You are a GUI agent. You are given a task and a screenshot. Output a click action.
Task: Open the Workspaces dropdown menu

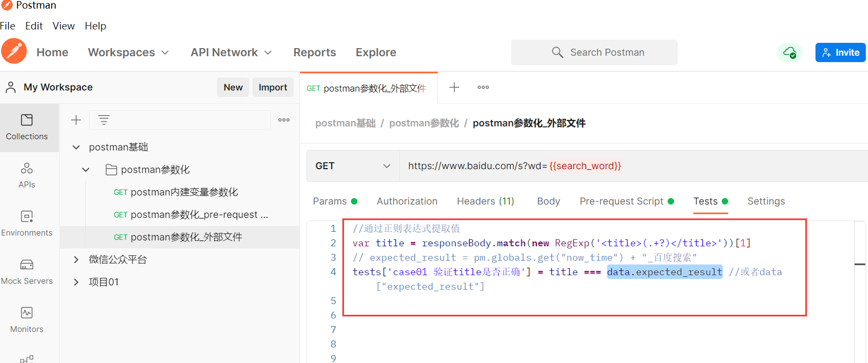(x=129, y=52)
